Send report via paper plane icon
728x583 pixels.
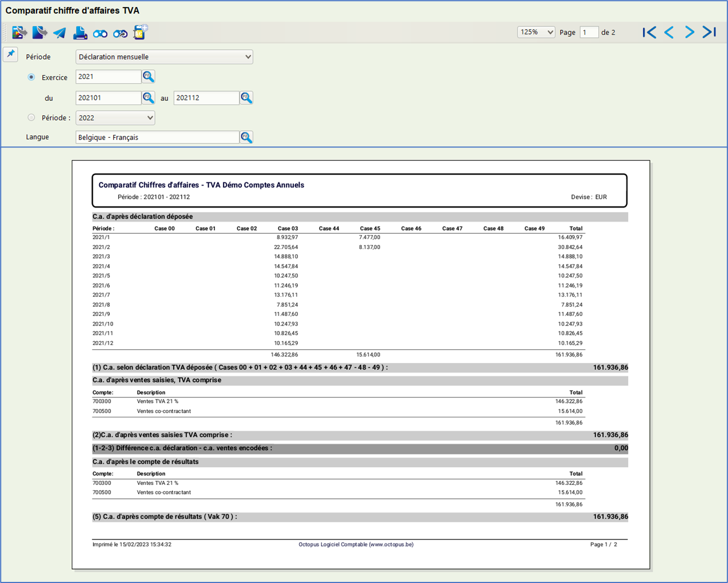[x=60, y=33]
